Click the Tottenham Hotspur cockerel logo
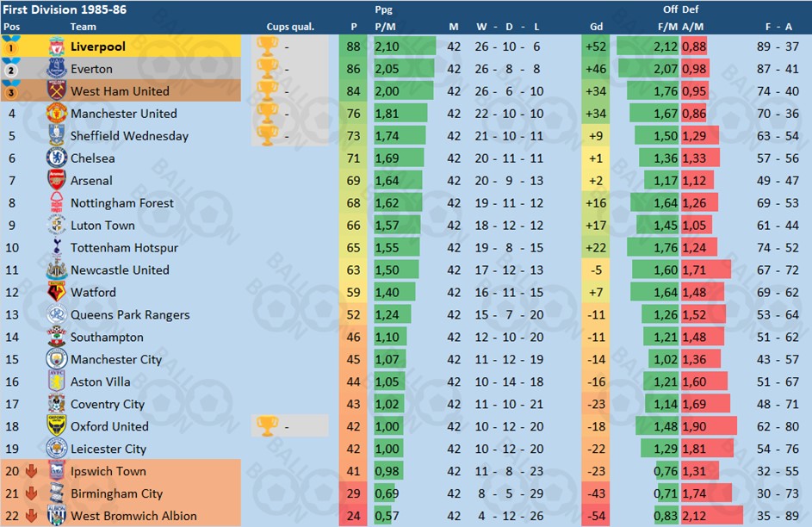Image resolution: width=812 pixels, height=527 pixels. click(57, 247)
